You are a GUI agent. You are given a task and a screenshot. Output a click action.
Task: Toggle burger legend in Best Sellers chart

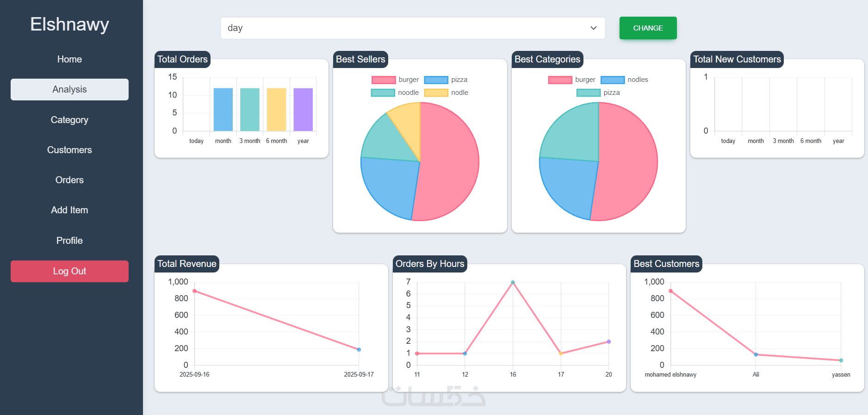(395, 80)
